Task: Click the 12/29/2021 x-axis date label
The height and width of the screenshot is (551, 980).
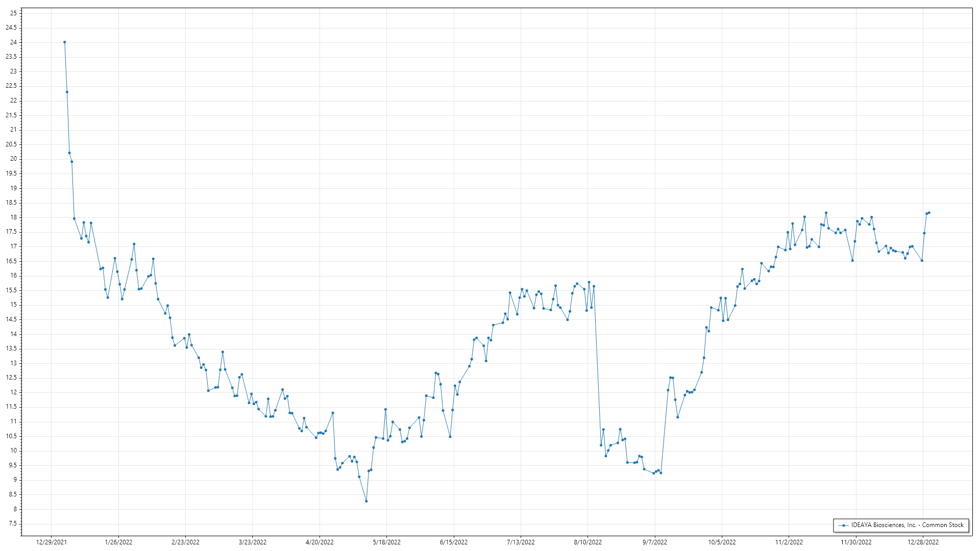Action: click(x=52, y=542)
